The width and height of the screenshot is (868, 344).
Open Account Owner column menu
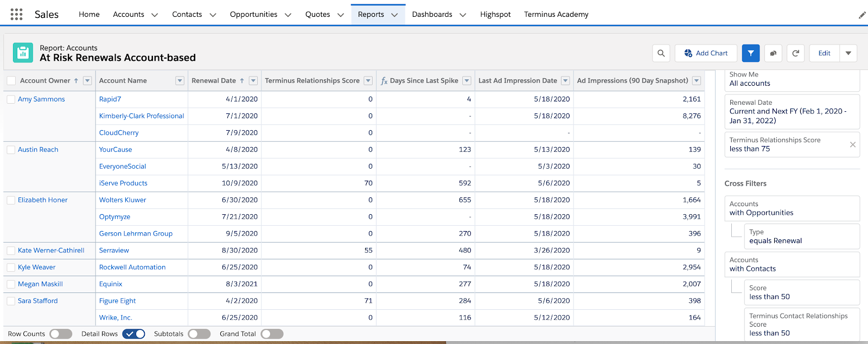[87, 81]
